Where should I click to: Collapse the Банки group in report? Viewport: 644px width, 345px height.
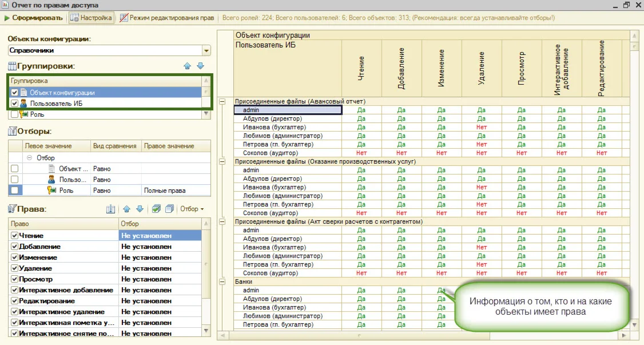(222, 281)
